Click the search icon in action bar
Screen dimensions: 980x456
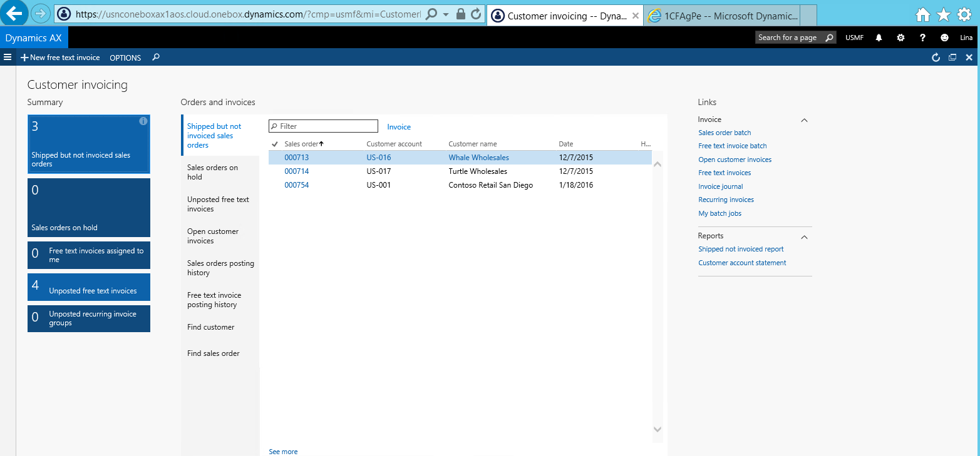pos(156,58)
